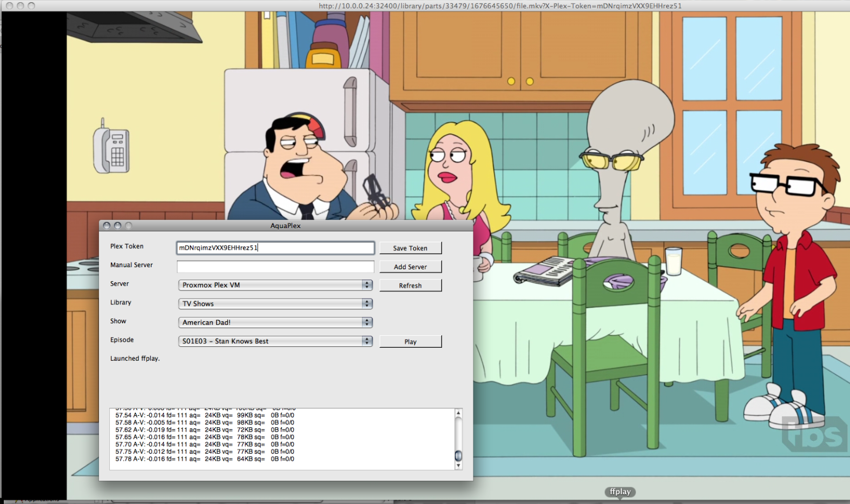Click the "Plex Token" field label

click(x=127, y=246)
